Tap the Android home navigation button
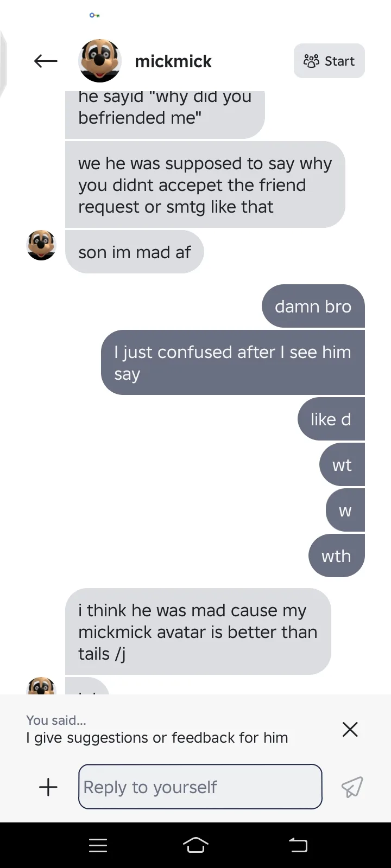The width and height of the screenshot is (391, 868). click(195, 845)
